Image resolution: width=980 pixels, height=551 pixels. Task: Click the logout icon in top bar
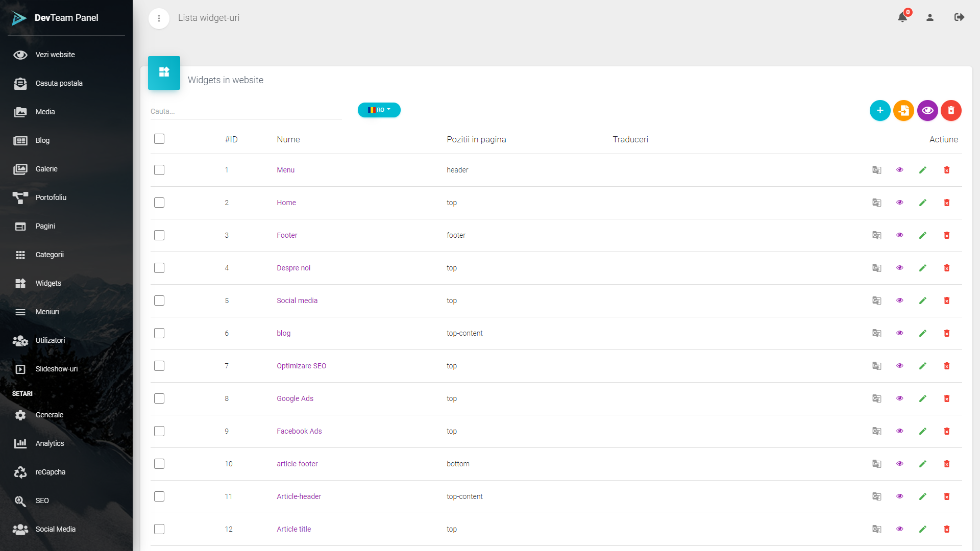pyautogui.click(x=959, y=17)
